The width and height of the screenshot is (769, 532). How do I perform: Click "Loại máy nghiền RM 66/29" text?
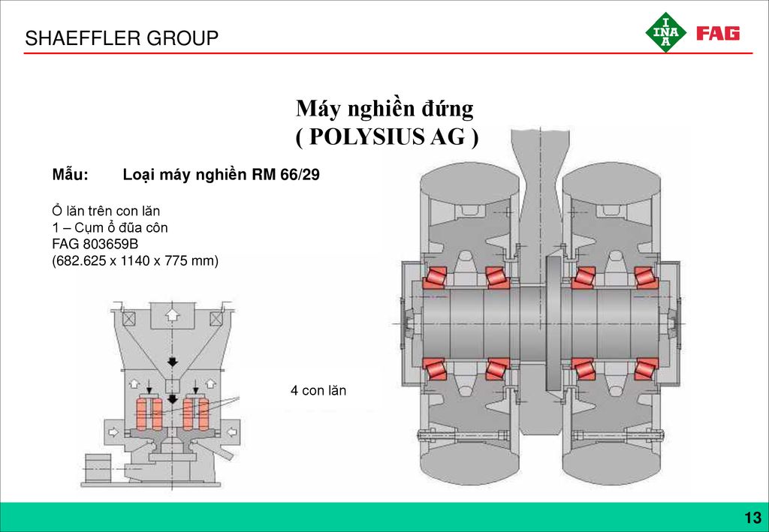point(222,175)
